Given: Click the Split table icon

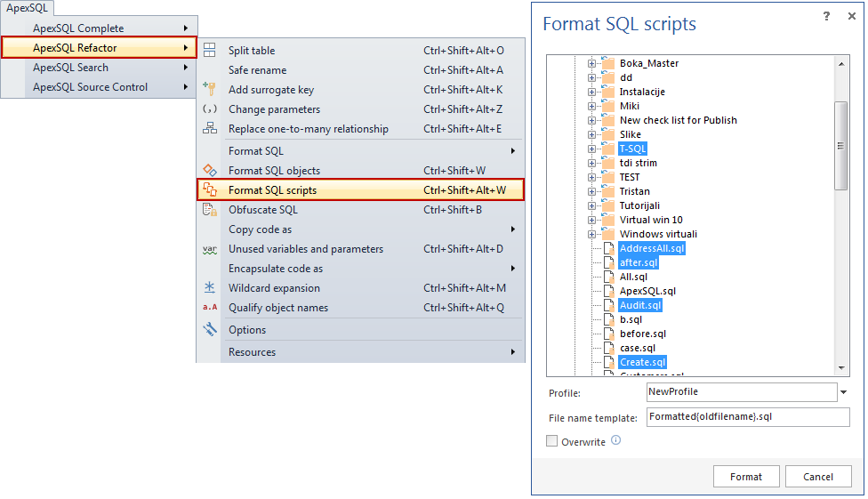Looking at the screenshot, I should tap(209, 51).
